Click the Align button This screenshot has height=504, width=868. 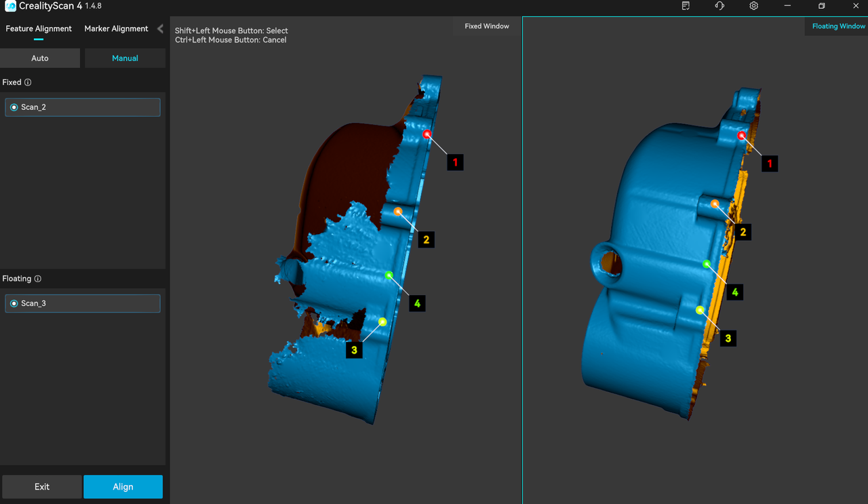pos(123,486)
